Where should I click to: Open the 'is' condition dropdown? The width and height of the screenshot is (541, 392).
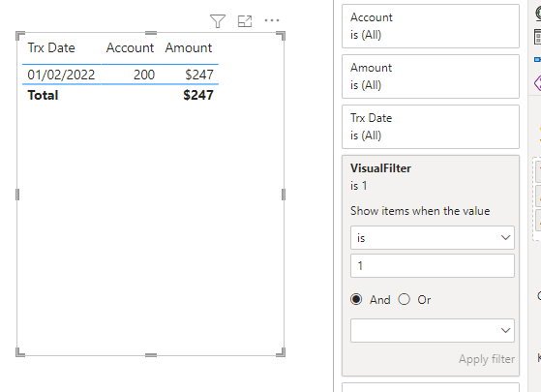point(433,238)
